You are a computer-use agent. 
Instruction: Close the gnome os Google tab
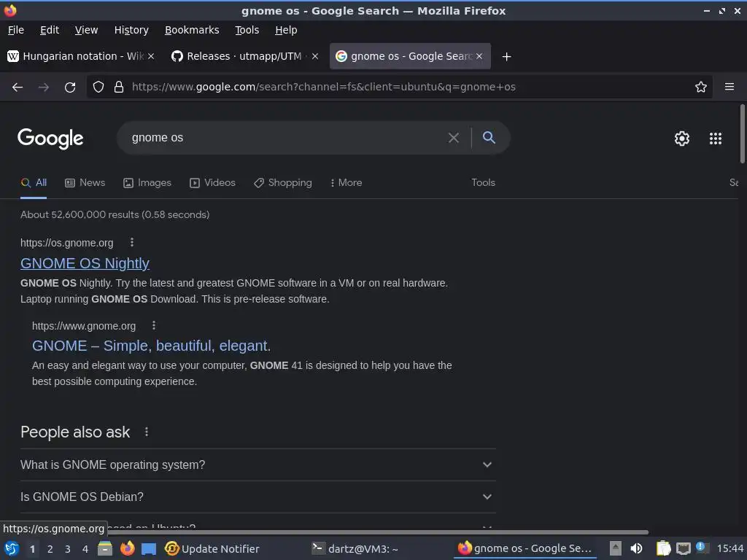coord(479,56)
